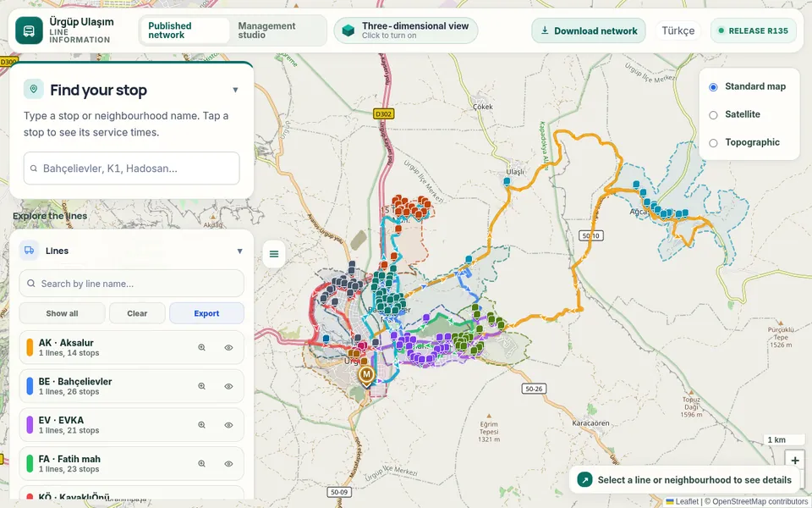
Task: Zoom to the EV EVKA line
Action: [202, 425]
